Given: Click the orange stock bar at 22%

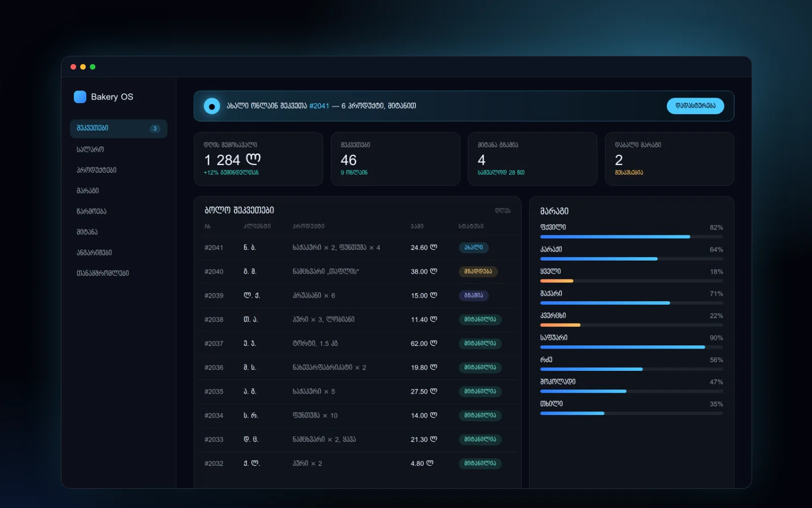Looking at the screenshot, I should point(632,325).
